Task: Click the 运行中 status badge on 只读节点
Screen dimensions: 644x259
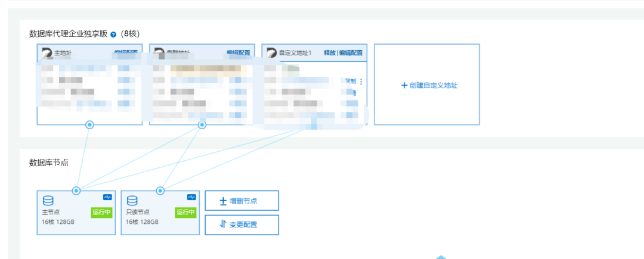Action: click(x=185, y=213)
